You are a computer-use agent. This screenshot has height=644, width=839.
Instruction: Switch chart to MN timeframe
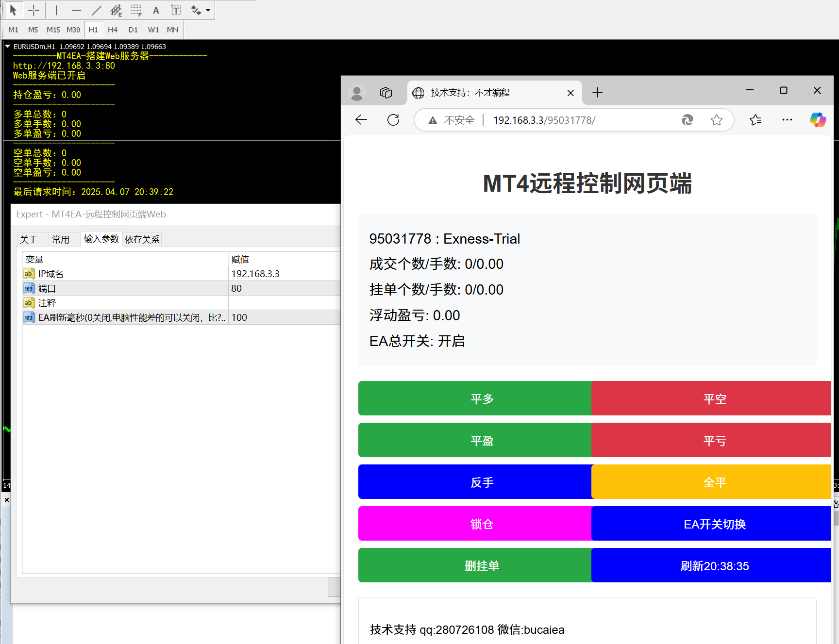click(172, 30)
